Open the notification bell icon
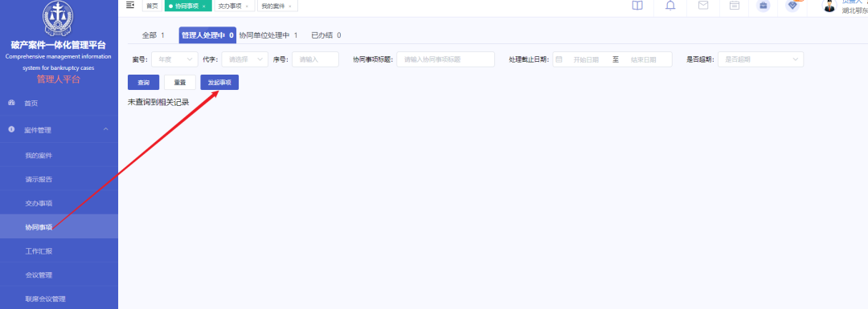The image size is (868, 309). pos(670,6)
